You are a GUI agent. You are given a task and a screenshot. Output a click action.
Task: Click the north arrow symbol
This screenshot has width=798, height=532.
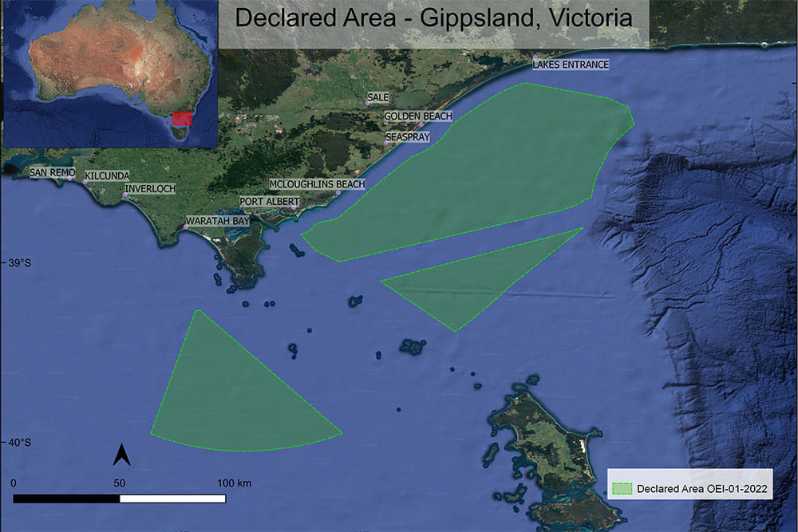click(121, 455)
